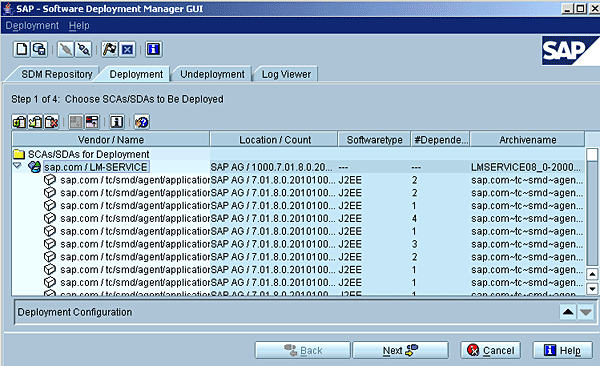The height and width of the screenshot is (366, 600).
Task: Expand Deployment Configuration with the up arrow
Action: pos(568,312)
